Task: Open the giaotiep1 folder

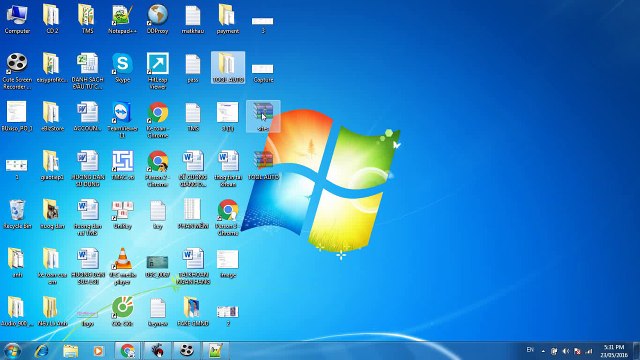Action: 52,165
